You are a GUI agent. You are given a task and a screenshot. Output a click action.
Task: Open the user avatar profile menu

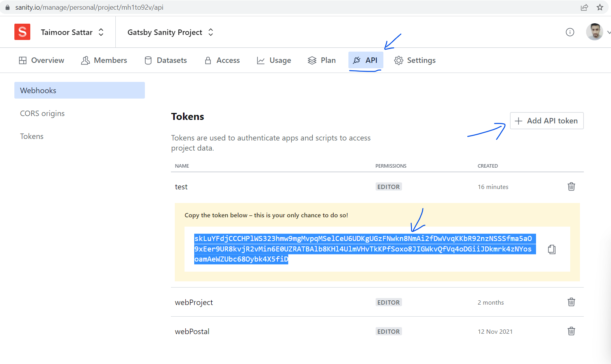tap(594, 32)
